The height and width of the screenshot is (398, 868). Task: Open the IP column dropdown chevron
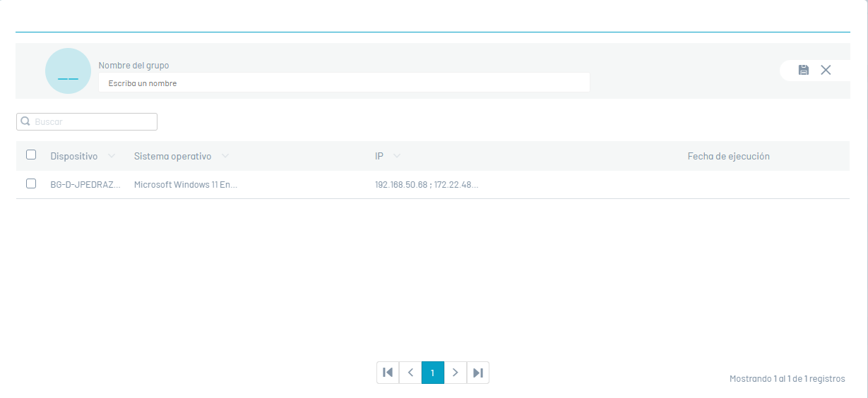click(397, 156)
